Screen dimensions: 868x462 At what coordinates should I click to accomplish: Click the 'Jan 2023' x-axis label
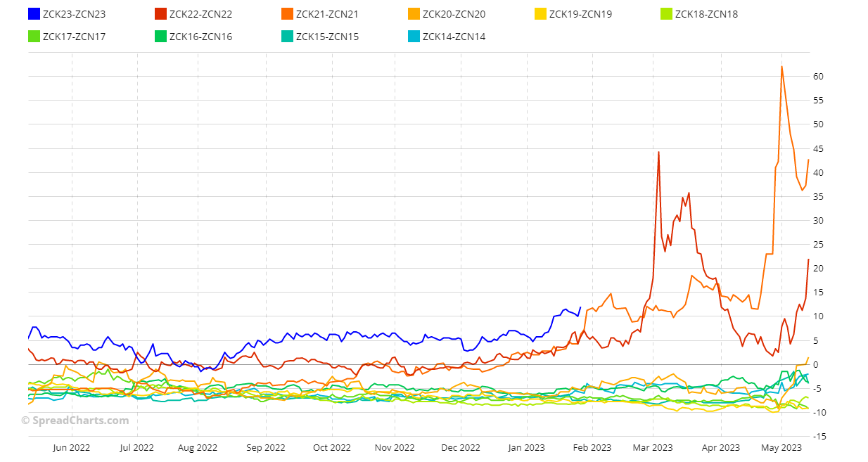pos(526,447)
